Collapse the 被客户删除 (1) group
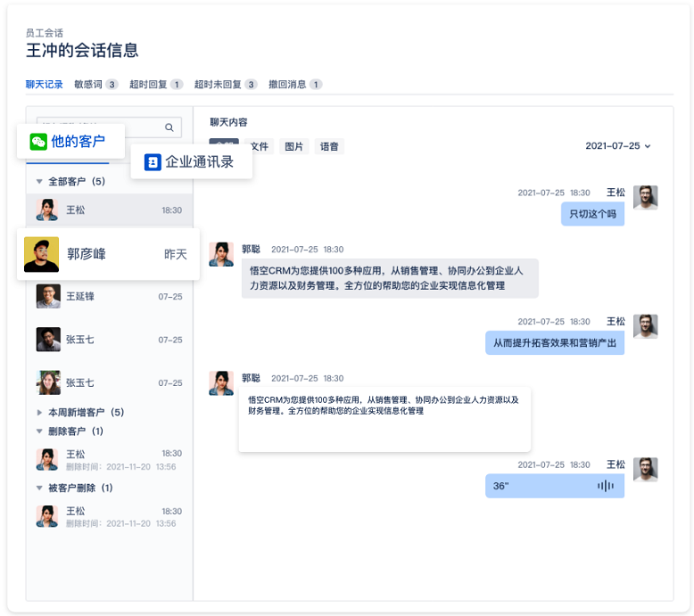Screen dimensions: 694x616 (x=39, y=489)
